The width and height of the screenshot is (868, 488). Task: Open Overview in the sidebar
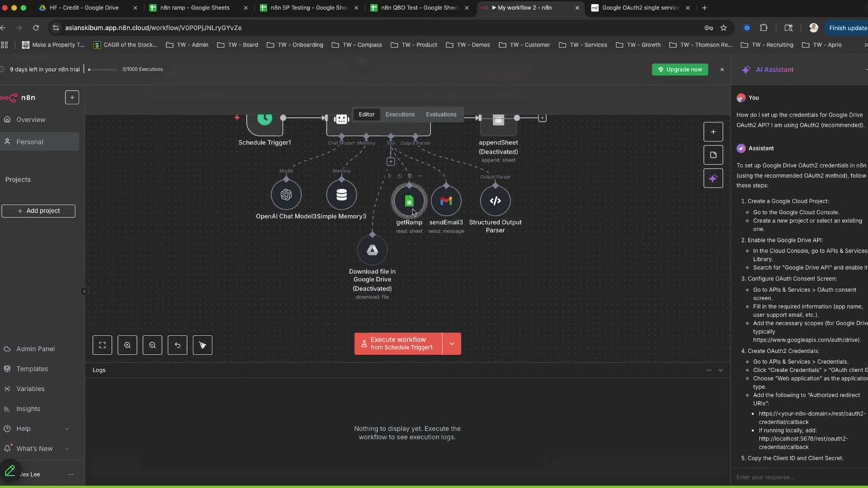click(31, 120)
